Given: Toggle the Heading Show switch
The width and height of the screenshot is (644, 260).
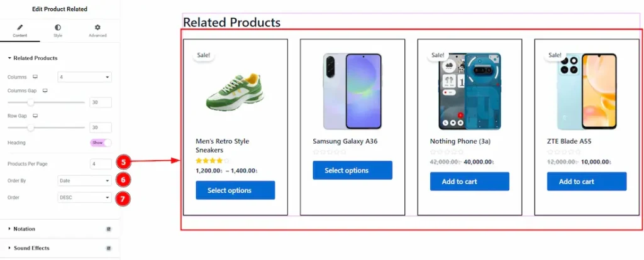Looking at the screenshot, I should tap(101, 143).
